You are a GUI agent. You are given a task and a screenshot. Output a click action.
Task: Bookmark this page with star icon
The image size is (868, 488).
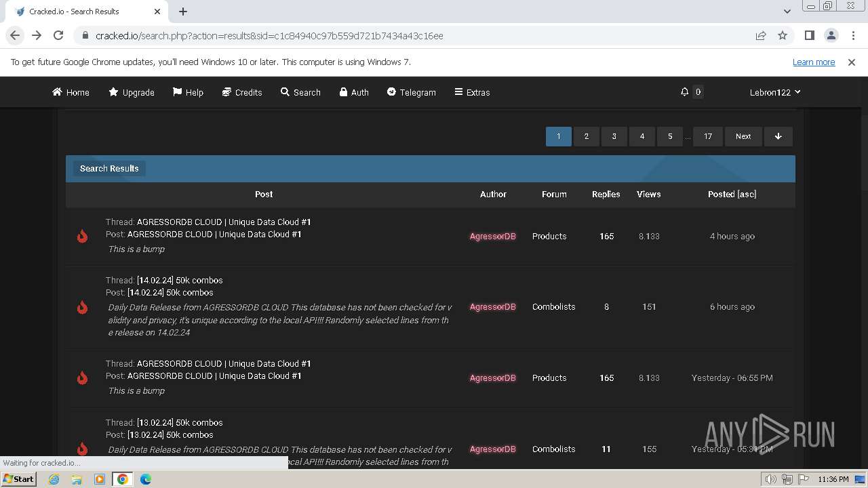[783, 35]
